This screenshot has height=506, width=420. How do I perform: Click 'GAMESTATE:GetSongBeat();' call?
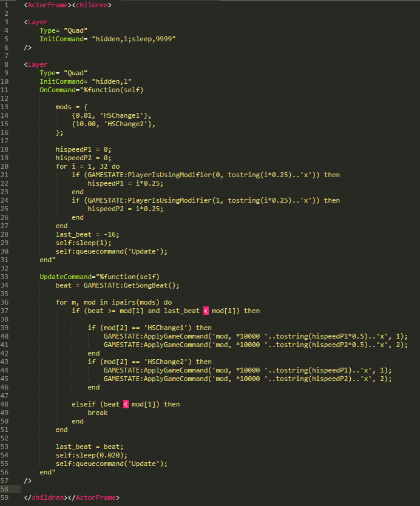(x=131, y=286)
